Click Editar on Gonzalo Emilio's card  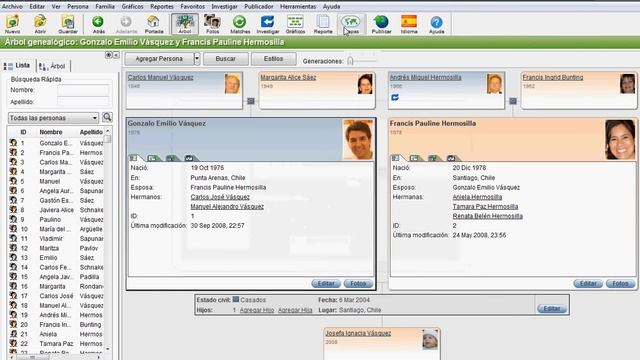click(x=326, y=283)
